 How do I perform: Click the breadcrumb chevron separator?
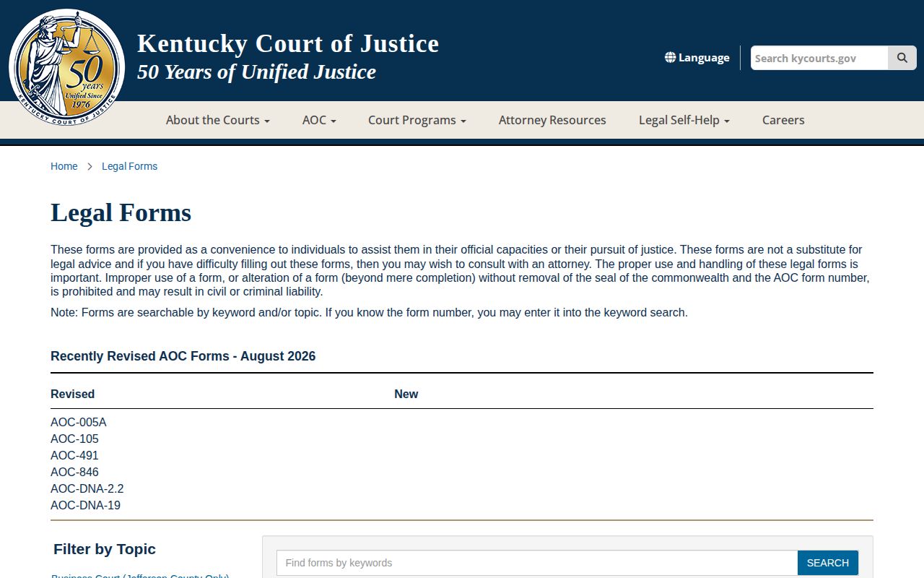tap(90, 166)
